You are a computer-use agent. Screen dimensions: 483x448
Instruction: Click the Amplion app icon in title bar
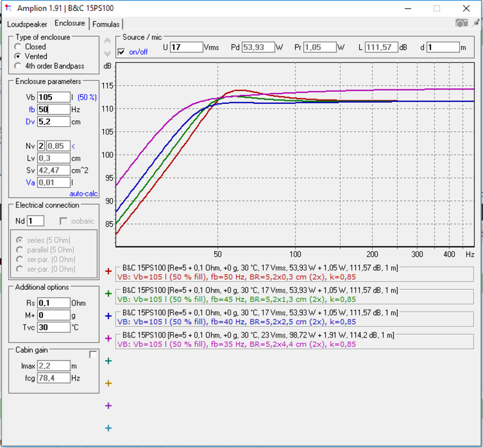pyautogui.click(x=8, y=8)
